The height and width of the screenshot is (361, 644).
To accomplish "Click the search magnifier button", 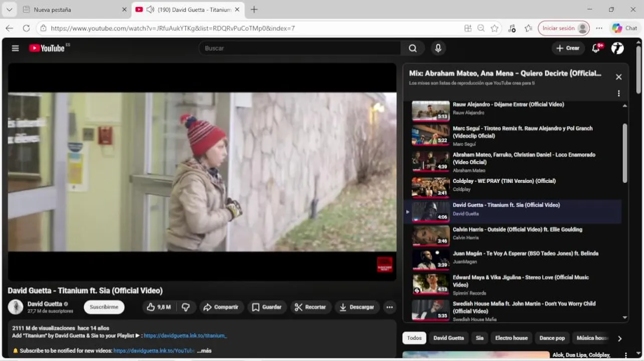I will (x=413, y=48).
